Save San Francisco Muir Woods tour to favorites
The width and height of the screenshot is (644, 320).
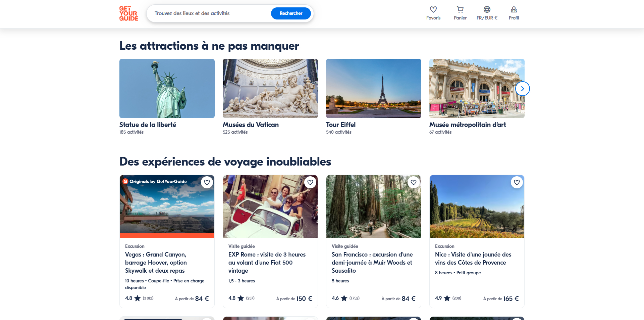click(414, 182)
